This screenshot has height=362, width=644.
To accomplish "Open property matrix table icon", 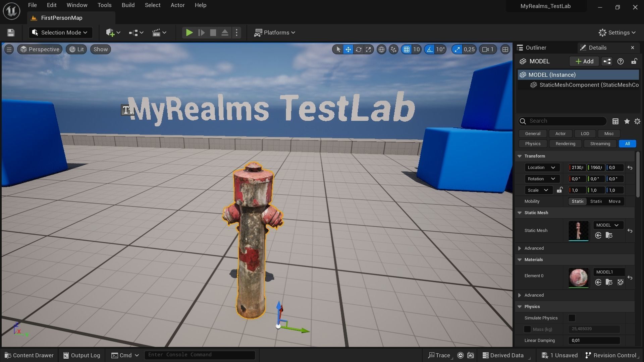I will [615, 121].
